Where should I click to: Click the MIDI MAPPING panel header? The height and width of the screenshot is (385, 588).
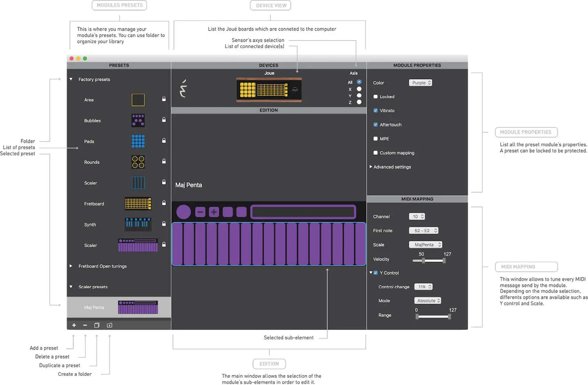coord(417,199)
